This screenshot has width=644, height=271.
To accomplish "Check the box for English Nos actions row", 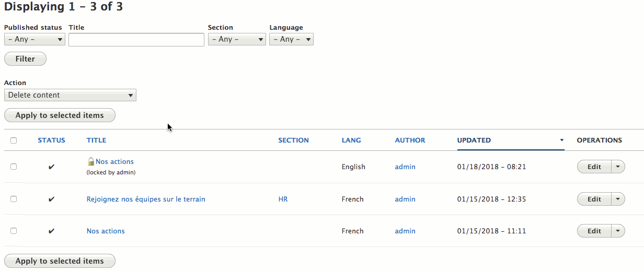I will pos(14,167).
